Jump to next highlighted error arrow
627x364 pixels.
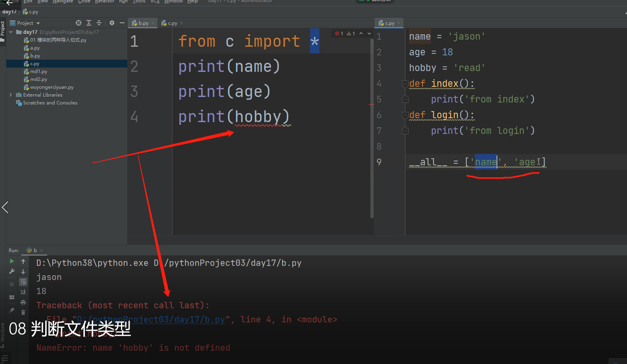pyautogui.click(x=369, y=34)
